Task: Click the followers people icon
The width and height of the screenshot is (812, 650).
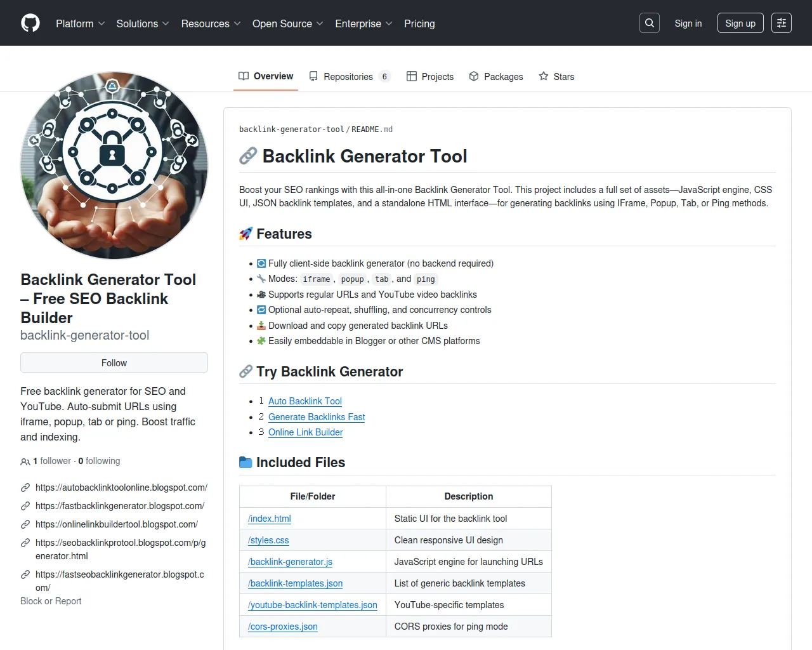Action: tap(25, 461)
